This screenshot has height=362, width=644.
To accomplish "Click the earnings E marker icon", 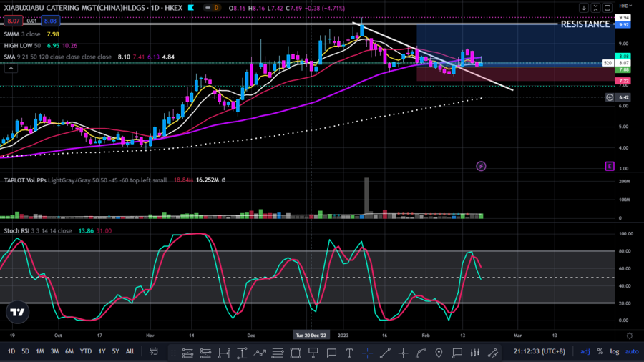I will point(609,166).
